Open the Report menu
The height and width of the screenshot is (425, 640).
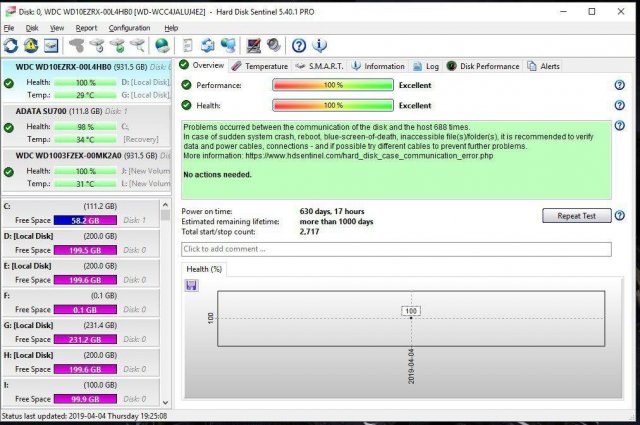86,28
